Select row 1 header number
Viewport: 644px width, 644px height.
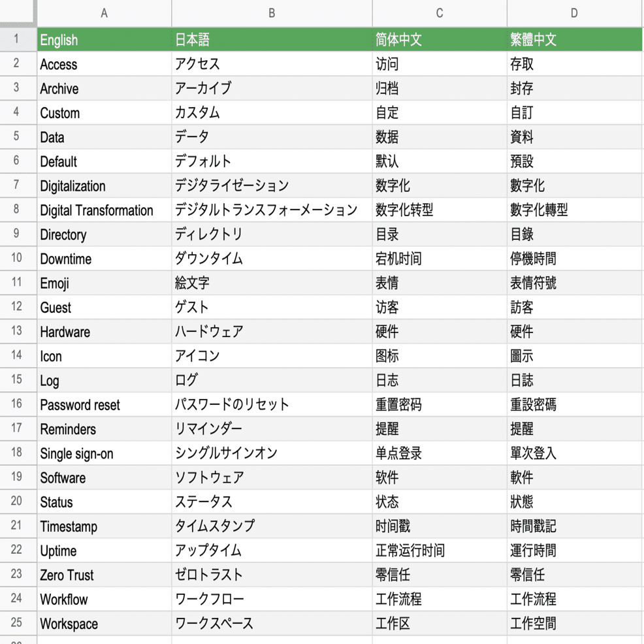(16, 39)
